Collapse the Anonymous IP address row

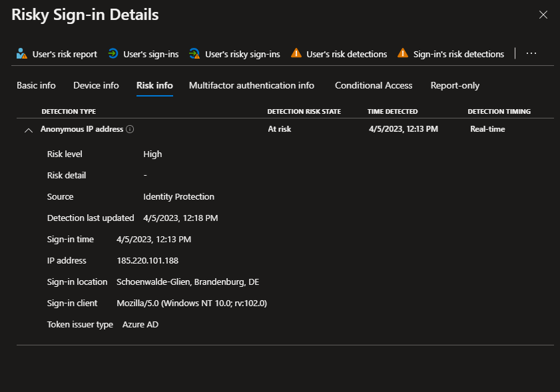(x=28, y=130)
